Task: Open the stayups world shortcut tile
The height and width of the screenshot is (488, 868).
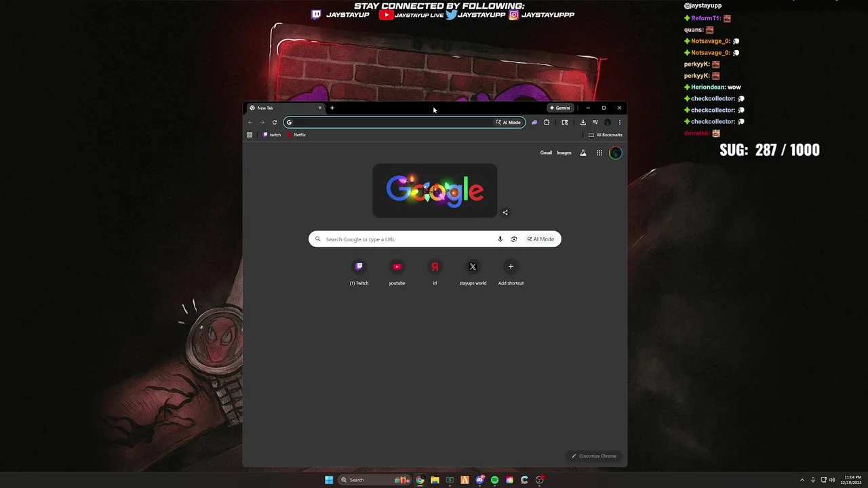Action: click(x=473, y=272)
